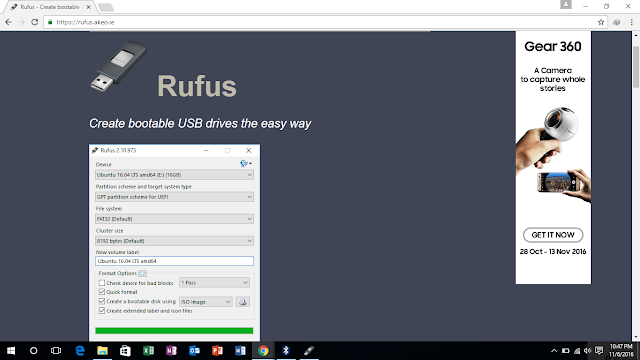This screenshot has height=360, width=640.
Task: Open Bluetooth app in taskbar
Action: [286, 351]
